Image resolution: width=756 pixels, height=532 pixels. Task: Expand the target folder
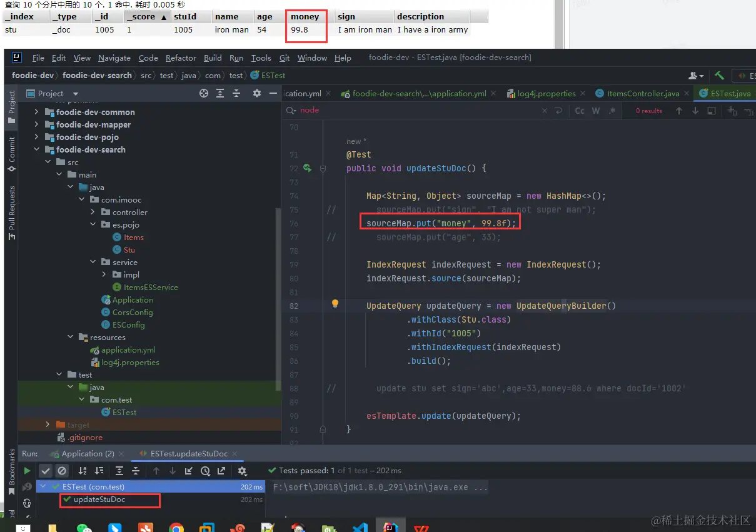point(48,424)
